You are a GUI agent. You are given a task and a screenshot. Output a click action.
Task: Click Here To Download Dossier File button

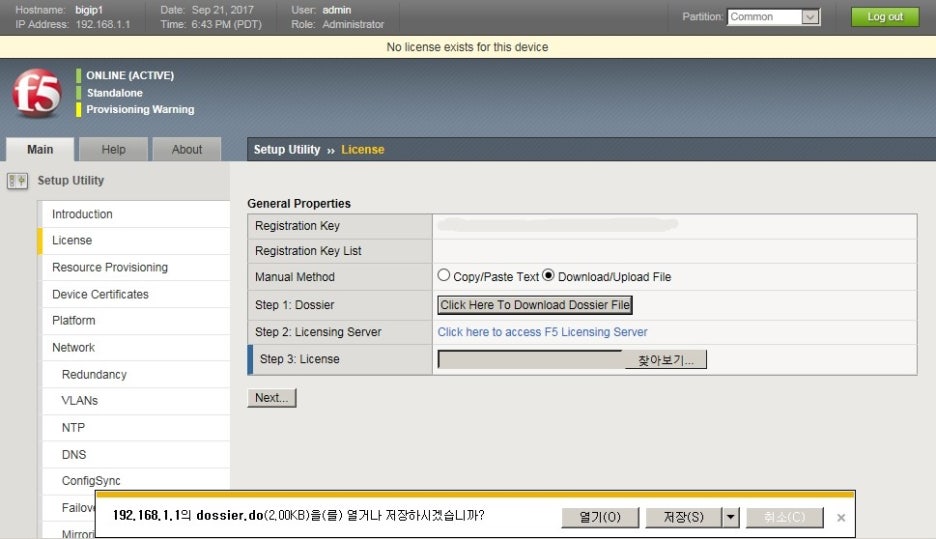[535, 305]
